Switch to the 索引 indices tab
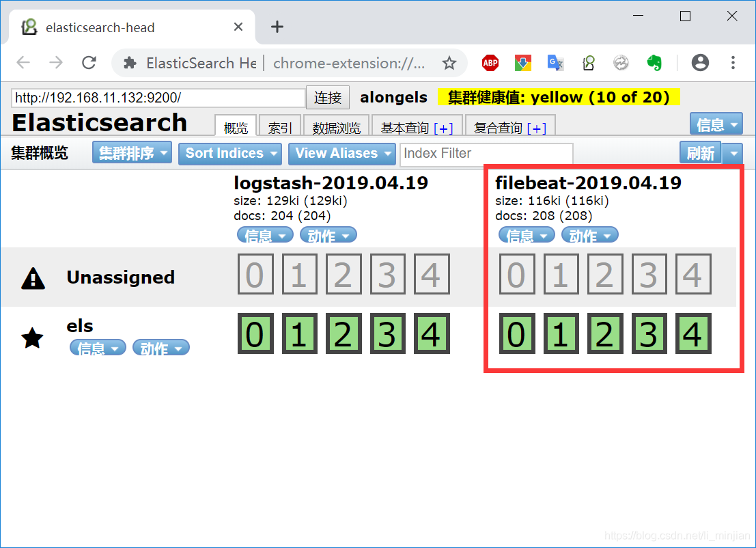Image resolution: width=756 pixels, height=548 pixels. click(280, 126)
